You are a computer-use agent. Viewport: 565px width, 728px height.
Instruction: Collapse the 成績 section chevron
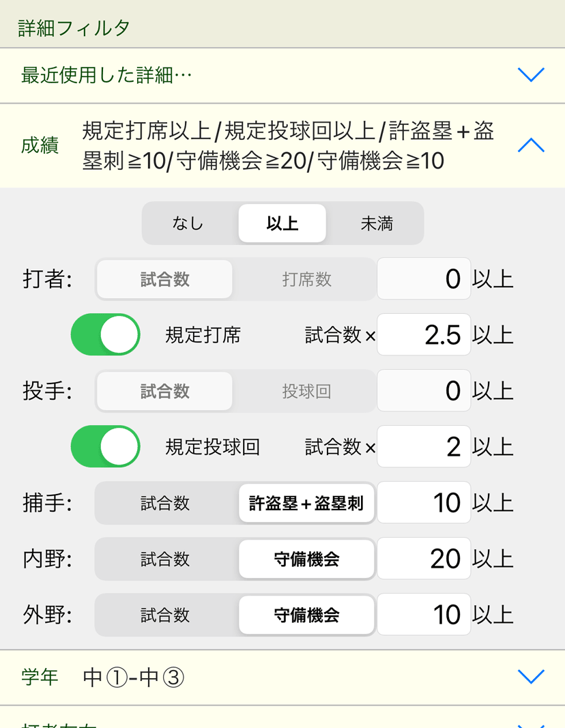point(531,145)
